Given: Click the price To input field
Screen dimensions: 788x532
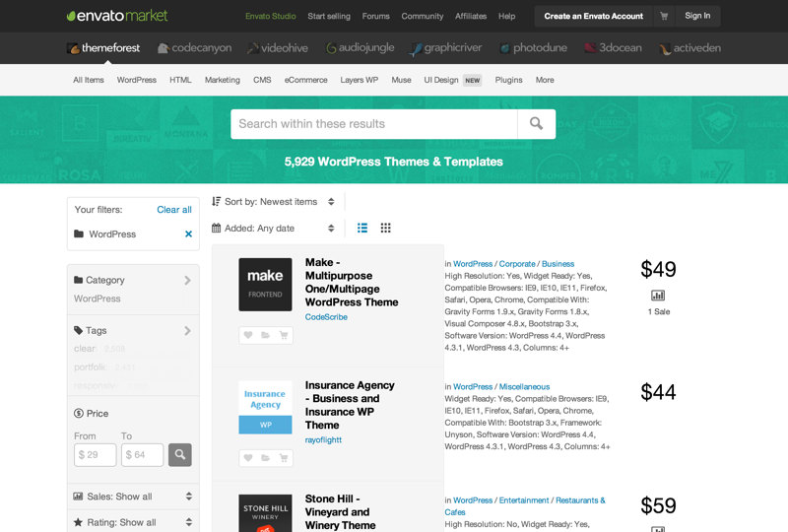Looking at the screenshot, I should [x=142, y=454].
